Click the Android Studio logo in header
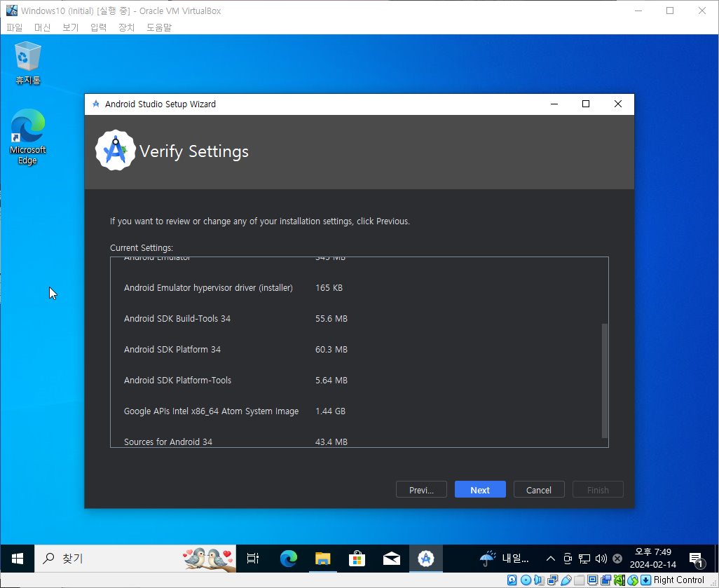This screenshot has height=588, width=719. 115,150
